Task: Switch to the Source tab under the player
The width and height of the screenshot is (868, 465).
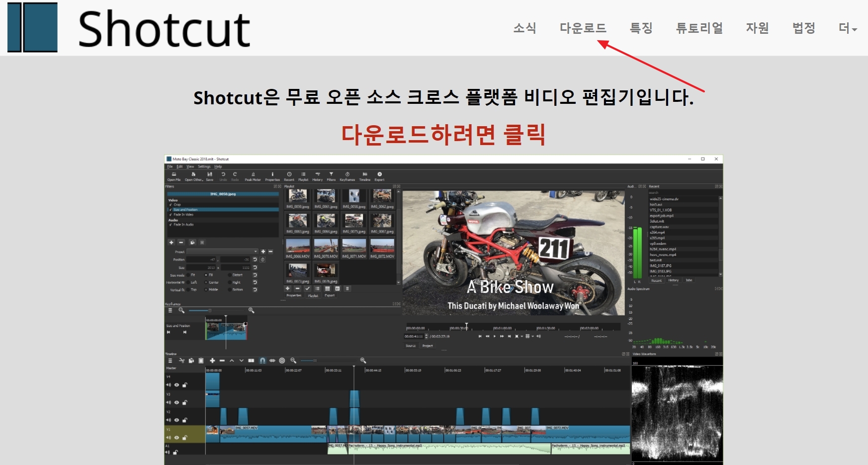Action: 411,346
